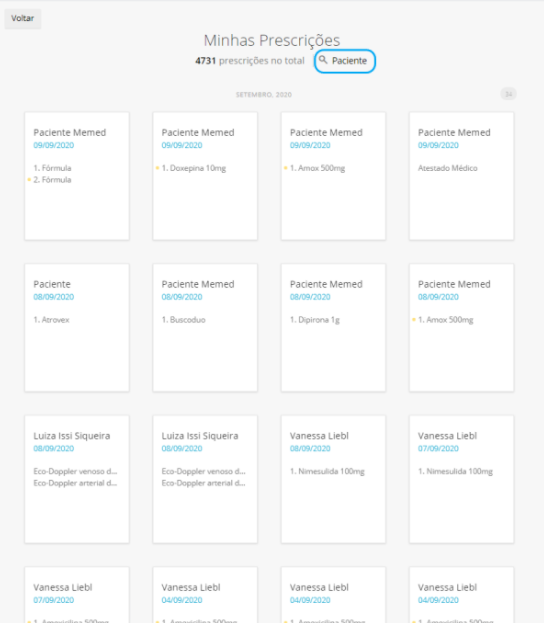544x623 pixels.
Task: Click the '2. Fórmula' item line
Action: point(52,180)
